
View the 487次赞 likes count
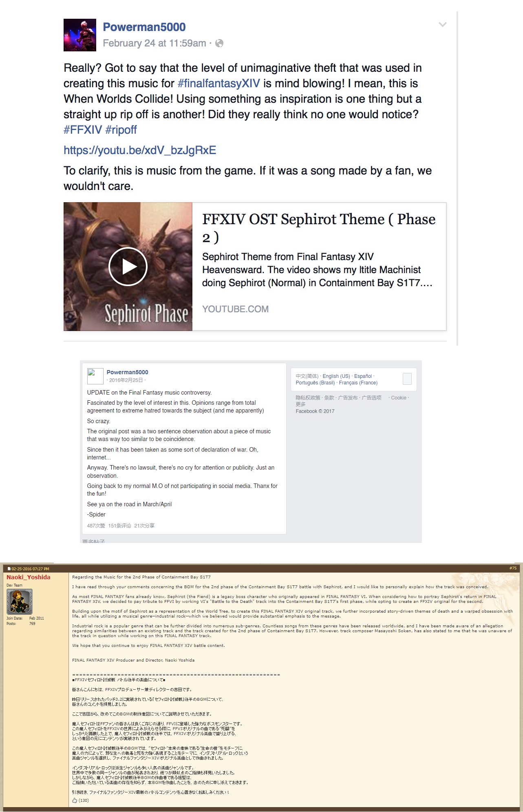(96, 526)
